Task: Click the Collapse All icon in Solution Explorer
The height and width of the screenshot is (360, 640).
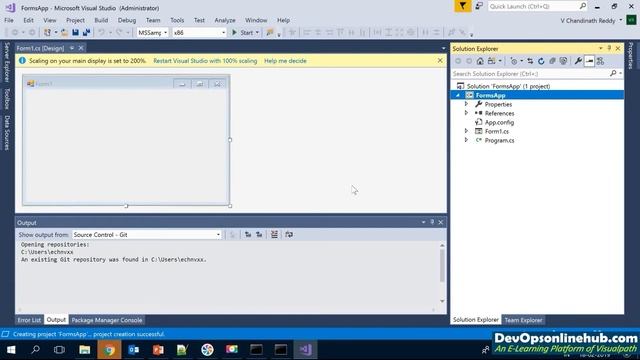Action: [552, 61]
